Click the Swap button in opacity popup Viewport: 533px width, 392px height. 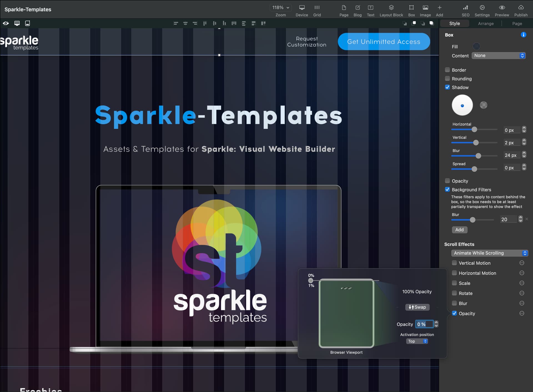point(417,307)
